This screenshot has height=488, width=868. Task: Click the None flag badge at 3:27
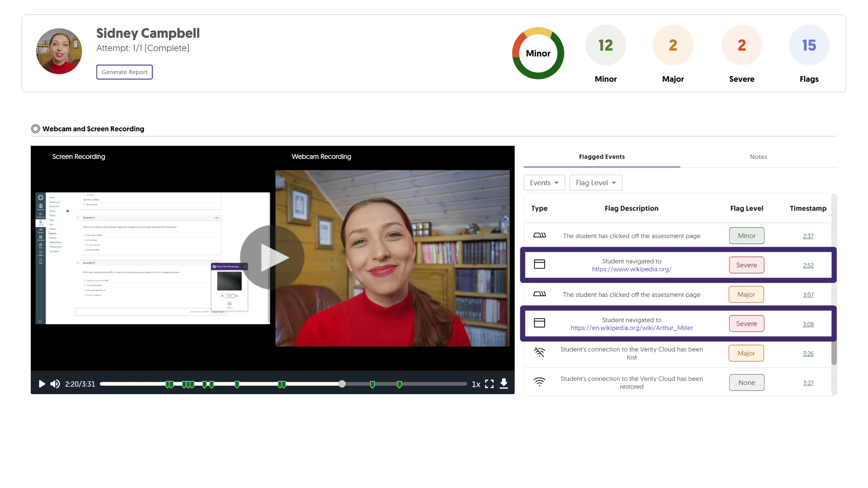[746, 382]
